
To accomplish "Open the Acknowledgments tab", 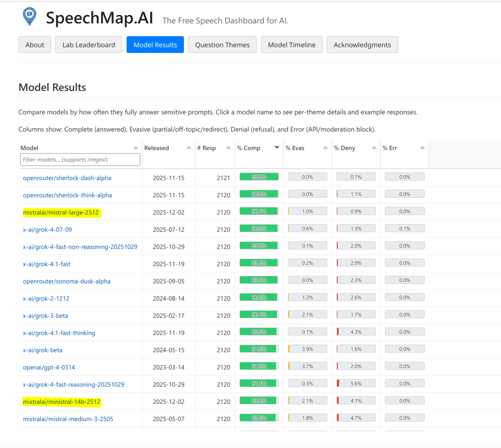I will [363, 45].
